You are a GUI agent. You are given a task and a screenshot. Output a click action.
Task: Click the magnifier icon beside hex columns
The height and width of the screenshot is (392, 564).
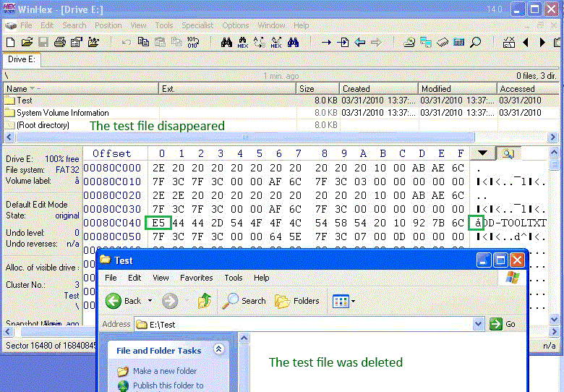(x=508, y=153)
